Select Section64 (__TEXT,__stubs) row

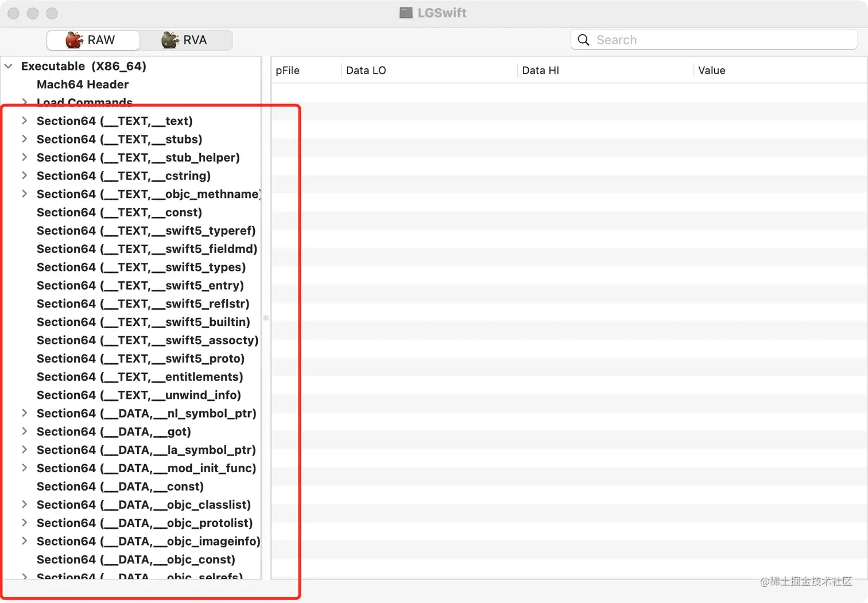(x=131, y=139)
